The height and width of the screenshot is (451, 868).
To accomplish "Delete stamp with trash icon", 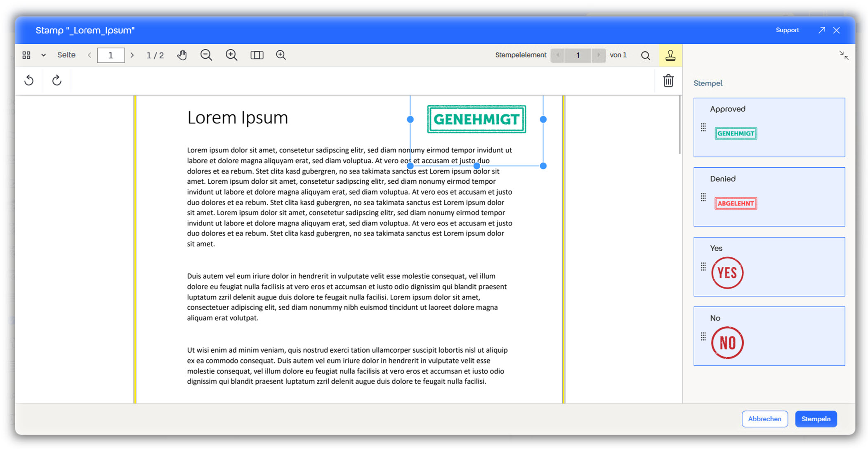I will point(668,81).
